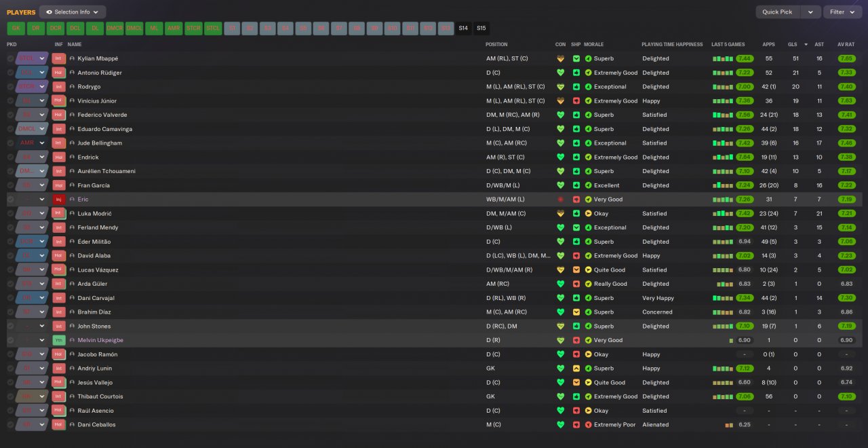The image size is (868, 448).
Task: Select the S15 substitute slot
Action: pos(481,28)
